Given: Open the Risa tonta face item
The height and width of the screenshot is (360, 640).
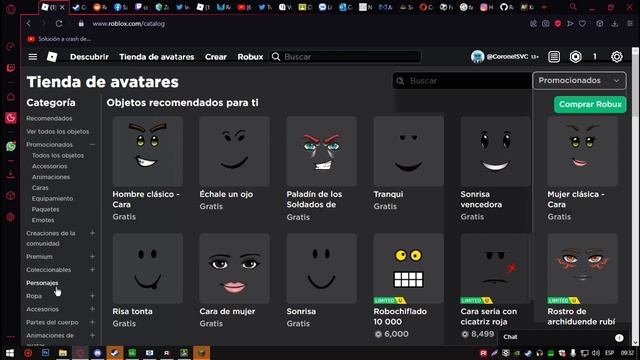Looking at the screenshot, I should [147, 280].
